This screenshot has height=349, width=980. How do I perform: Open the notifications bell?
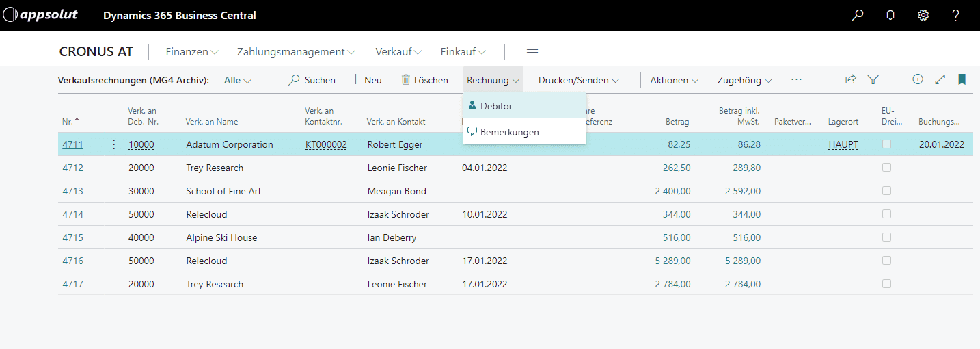click(890, 16)
